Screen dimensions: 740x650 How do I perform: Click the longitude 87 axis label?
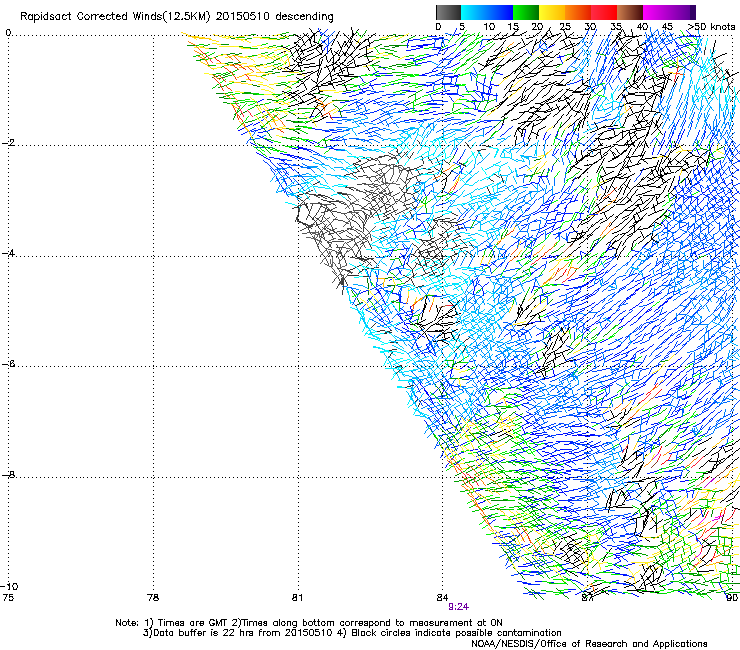point(587,598)
